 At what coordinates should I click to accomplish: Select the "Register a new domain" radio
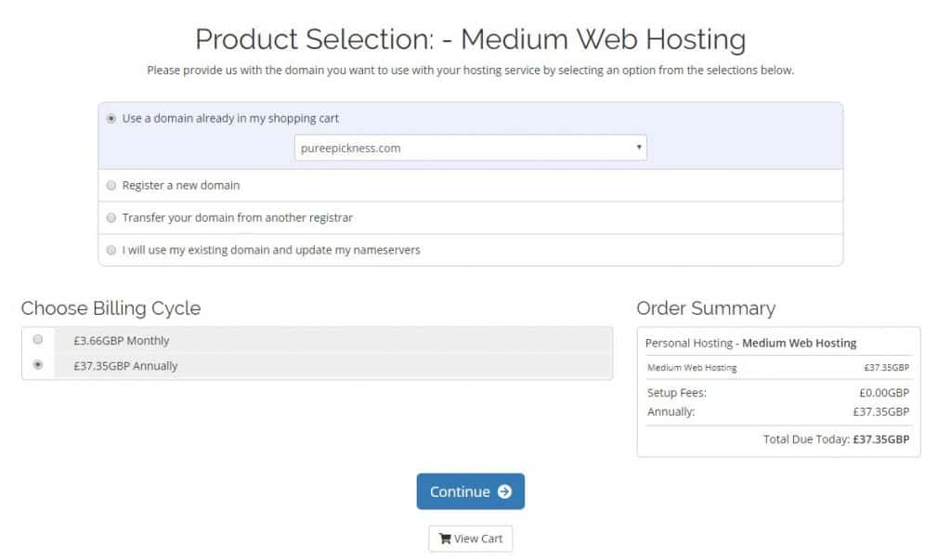pos(112,186)
